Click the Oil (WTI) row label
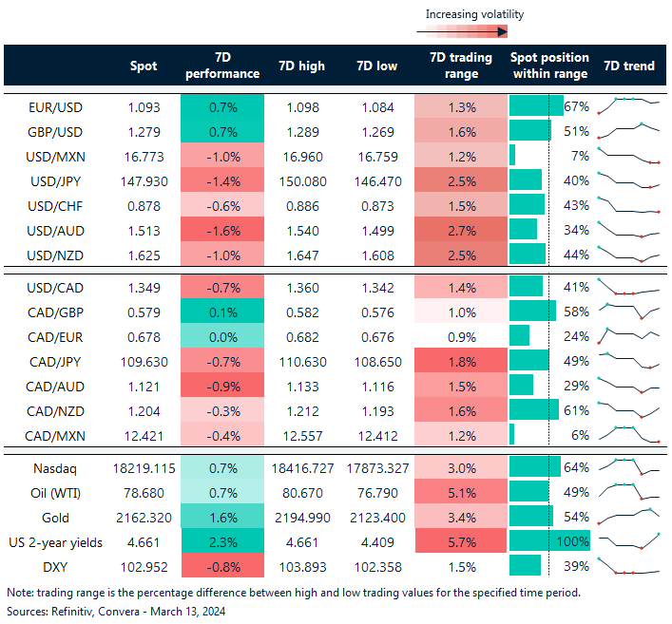Image resolution: width=672 pixels, height=624 pixels. point(56,492)
